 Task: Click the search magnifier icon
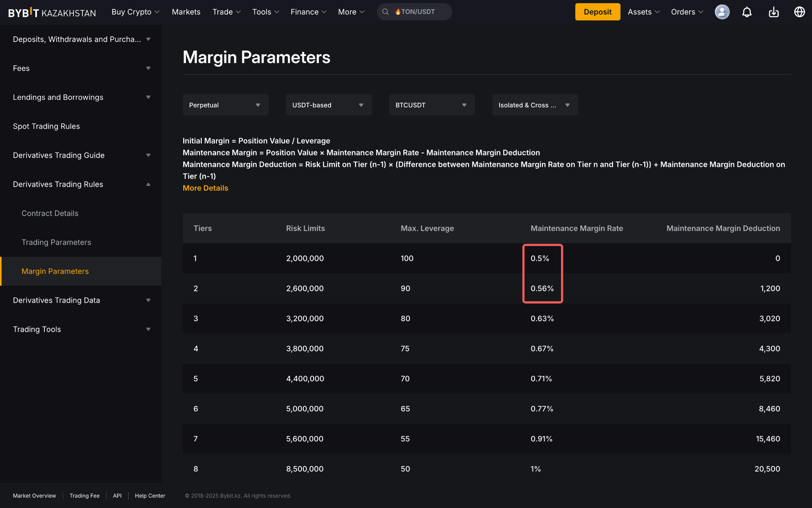click(x=385, y=12)
